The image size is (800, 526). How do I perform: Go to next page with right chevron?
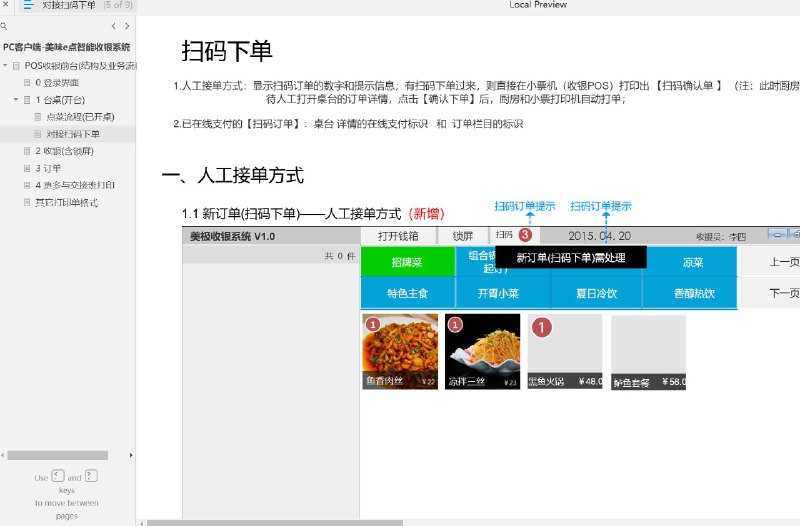coord(127,26)
